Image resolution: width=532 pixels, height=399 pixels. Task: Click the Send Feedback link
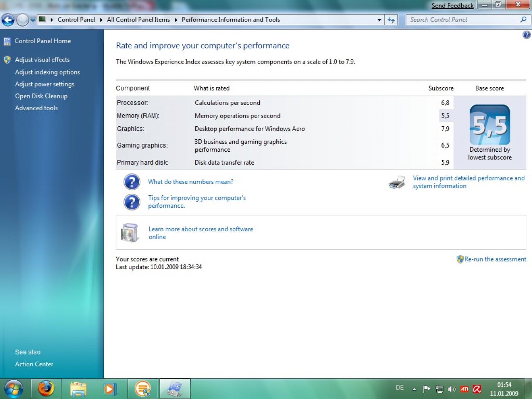pos(452,5)
